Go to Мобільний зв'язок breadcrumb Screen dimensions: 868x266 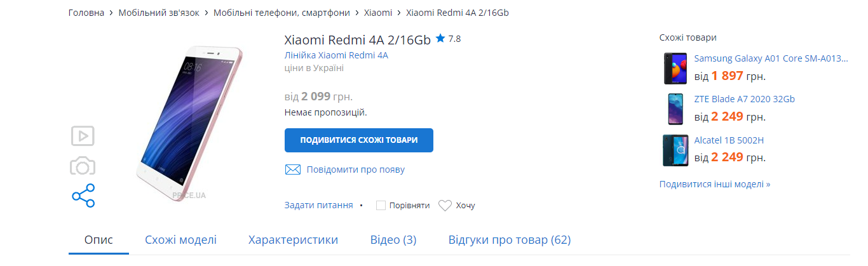[x=159, y=13]
